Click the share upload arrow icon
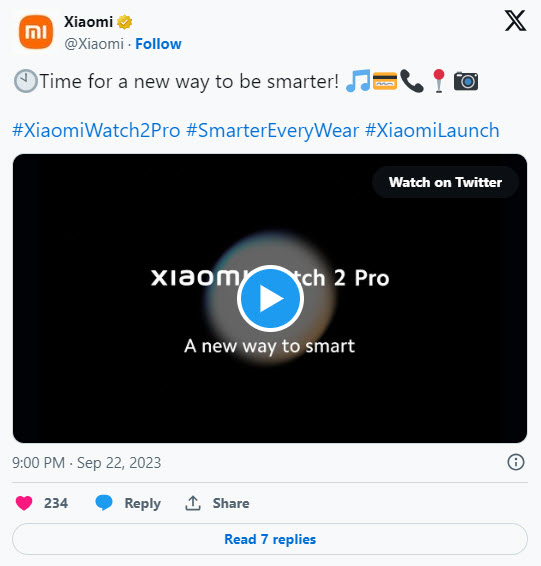The height and width of the screenshot is (566, 541). [x=193, y=503]
